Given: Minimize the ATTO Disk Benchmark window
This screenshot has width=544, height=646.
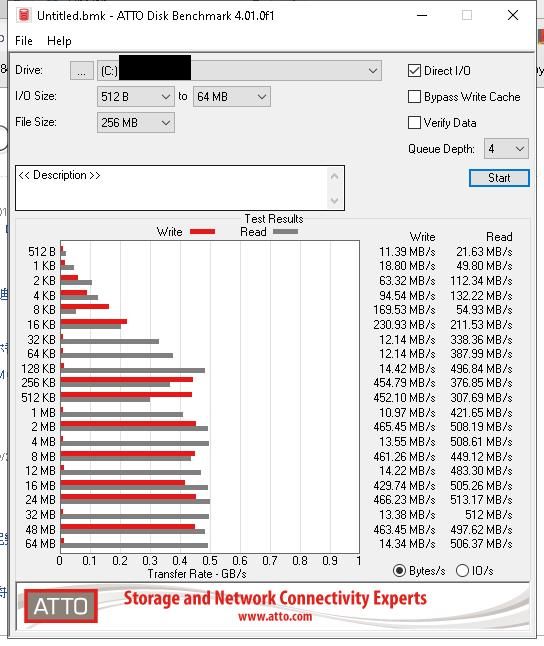Looking at the screenshot, I should tap(422, 16).
